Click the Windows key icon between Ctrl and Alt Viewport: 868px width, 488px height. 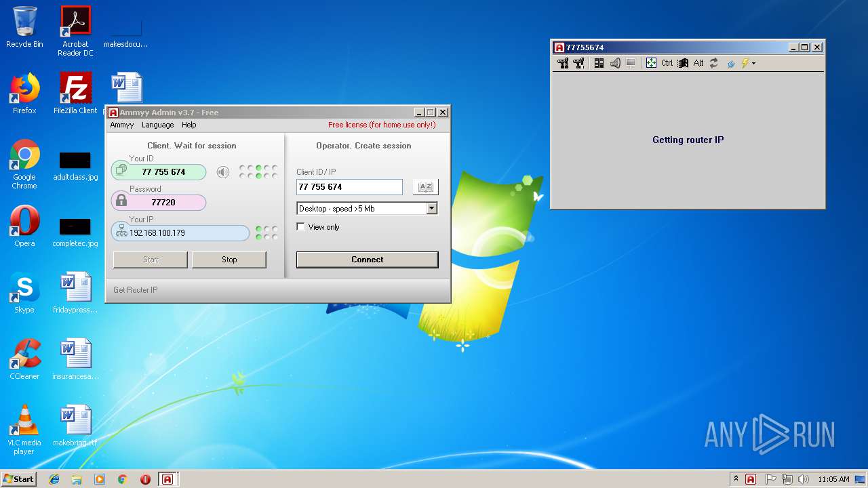pyautogui.click(x=683, y=63)
